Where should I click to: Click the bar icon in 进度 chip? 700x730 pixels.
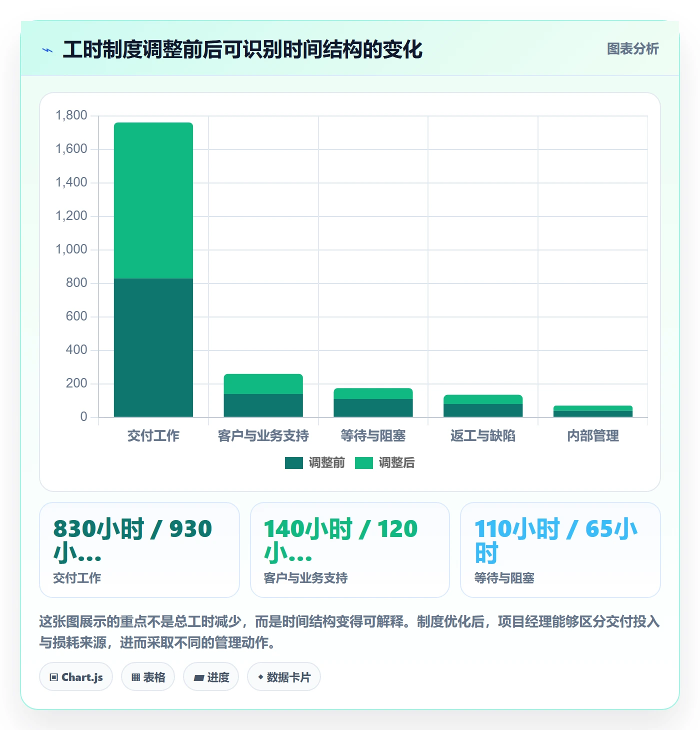coord(199,678)
